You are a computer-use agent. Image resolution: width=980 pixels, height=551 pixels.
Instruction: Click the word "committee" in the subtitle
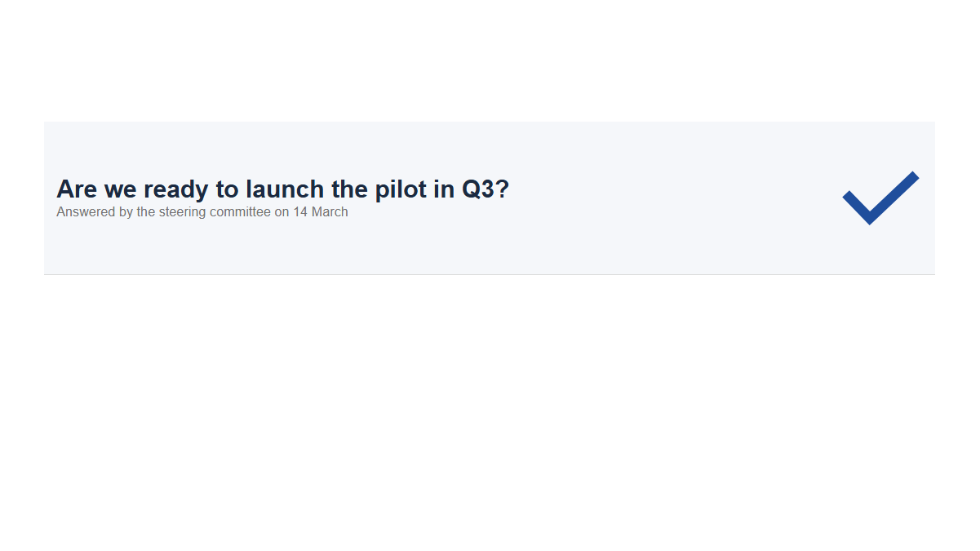pos(240,212)
